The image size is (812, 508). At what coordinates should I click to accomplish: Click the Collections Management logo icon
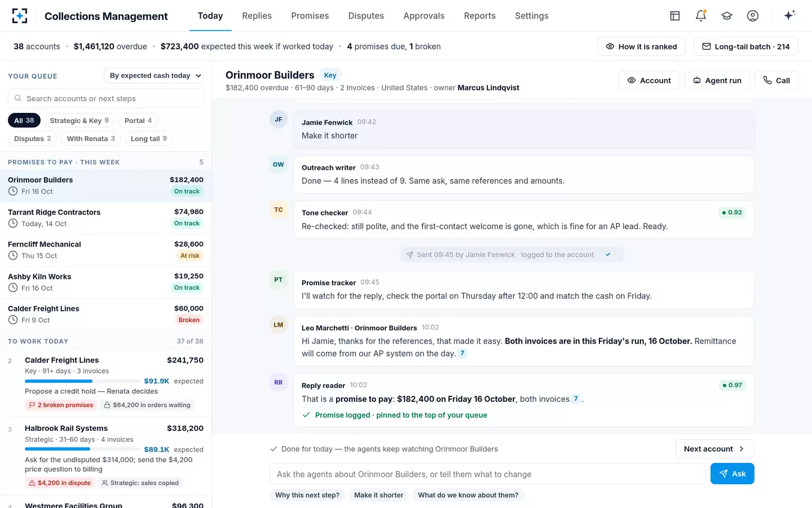pos(20,16)
